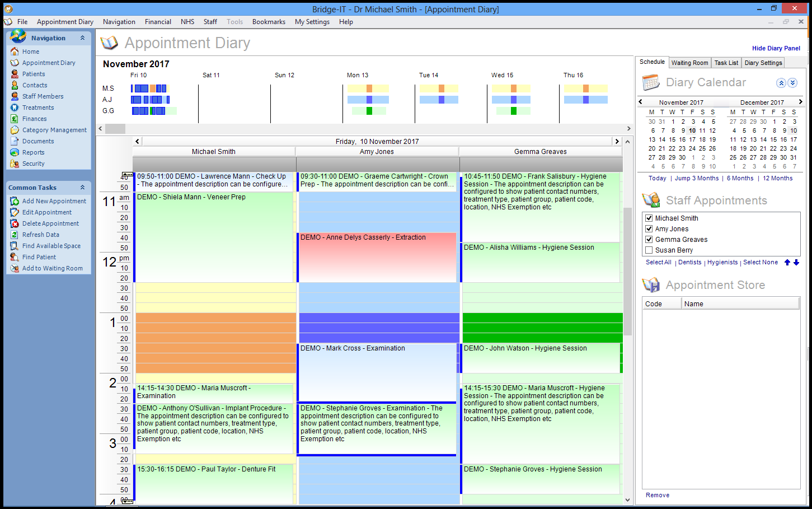Go to previous month in Diary Calendar
This screenshot has height=509, width=812.
pyautogui.click(x=641, y=102)
